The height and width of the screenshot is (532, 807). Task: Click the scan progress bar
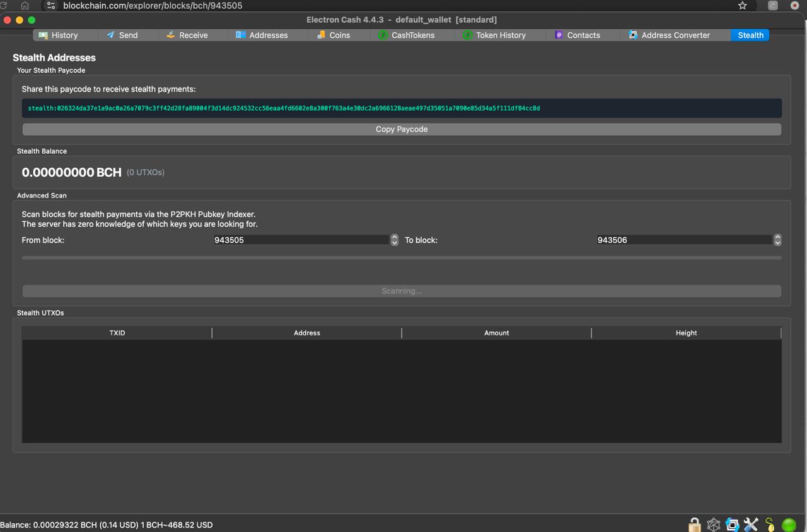tap(402, 258)
